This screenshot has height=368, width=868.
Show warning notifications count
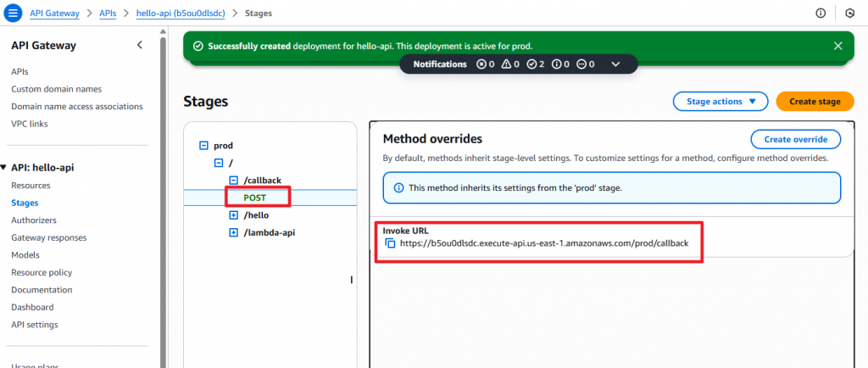[x=510, y=64]
